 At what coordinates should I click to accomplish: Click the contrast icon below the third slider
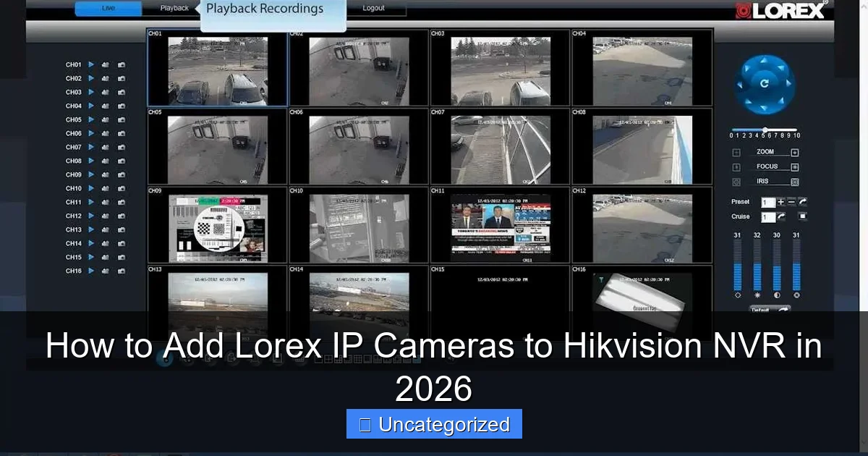(776, 295)
